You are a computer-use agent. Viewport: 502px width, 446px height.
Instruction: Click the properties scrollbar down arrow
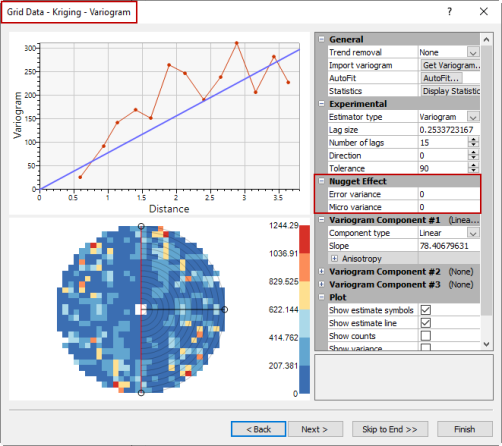click(x=486, y=344)
